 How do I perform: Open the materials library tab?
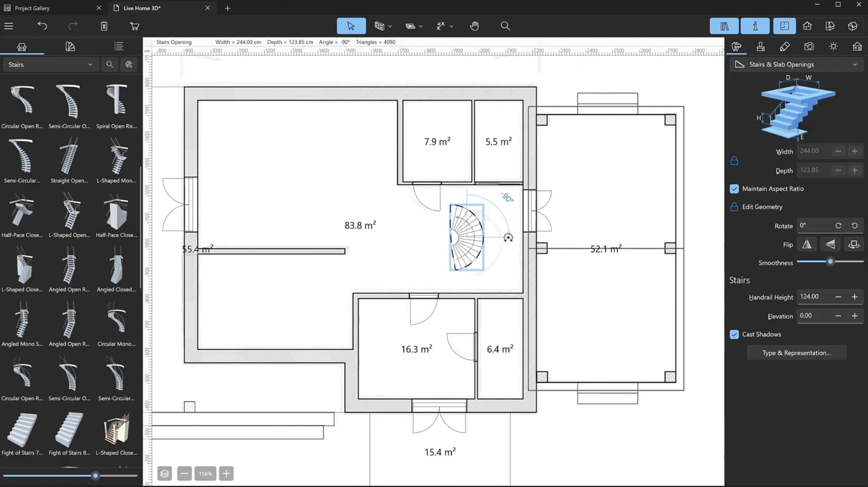[x=70, y=46]
